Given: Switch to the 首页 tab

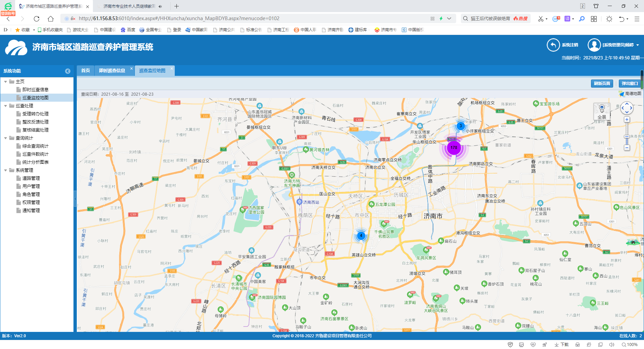Looking at the screenshot, I should pos(86,70).
